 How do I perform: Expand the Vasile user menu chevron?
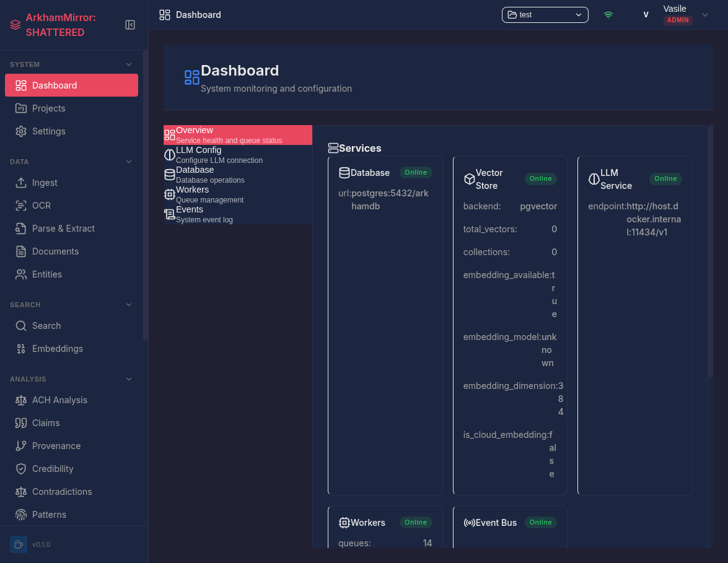pos(705,15)
